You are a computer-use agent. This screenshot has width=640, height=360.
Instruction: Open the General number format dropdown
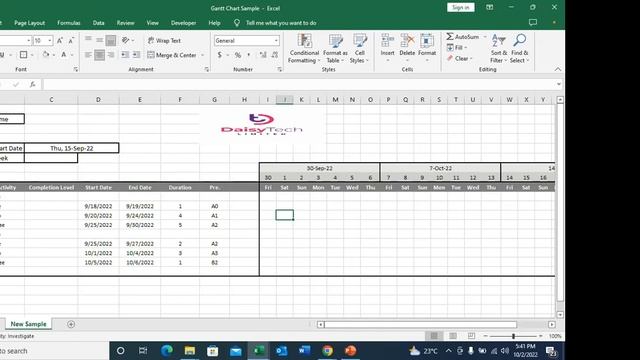tap(276, 40)
